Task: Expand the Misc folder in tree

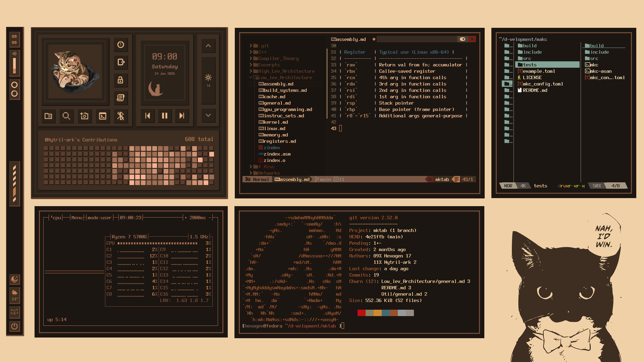Action: 262,167
